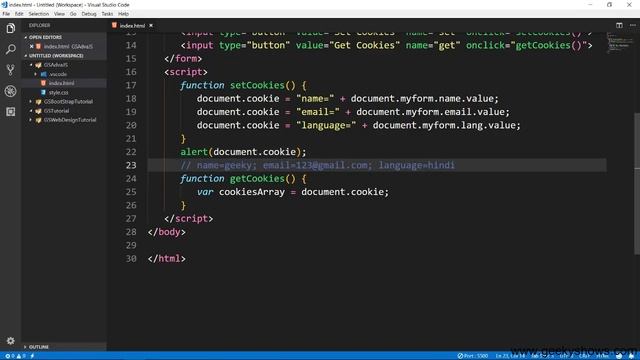The height and width of the screenshot is (360, 640).
Task: Open the Tasks menu
Action: 107,14
